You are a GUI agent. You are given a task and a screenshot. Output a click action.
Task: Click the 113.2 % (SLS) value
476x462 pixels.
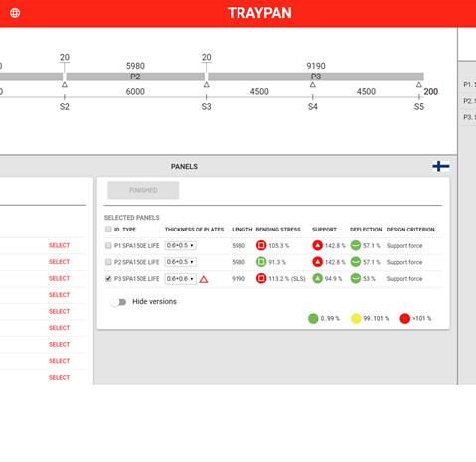287,279
